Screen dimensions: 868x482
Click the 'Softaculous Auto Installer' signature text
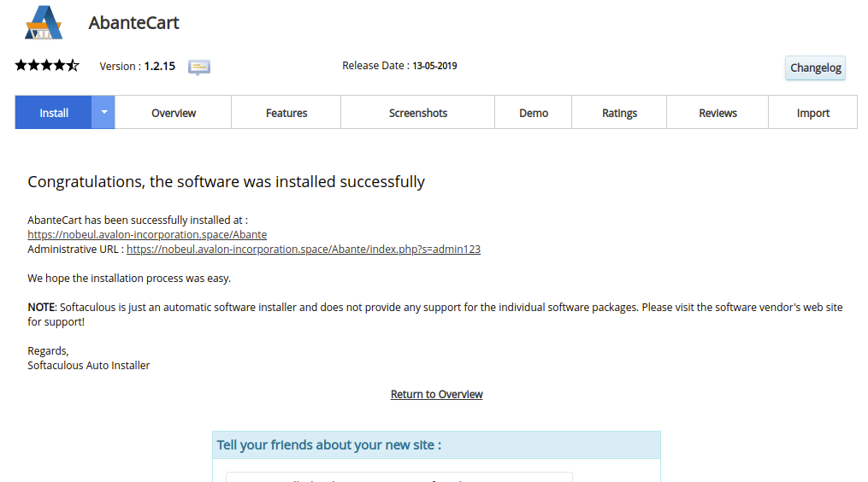[89, 365]
